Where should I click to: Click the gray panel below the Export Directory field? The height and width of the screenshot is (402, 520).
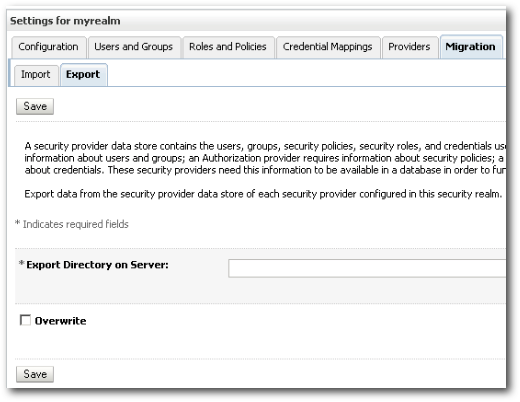click(260, 290)
